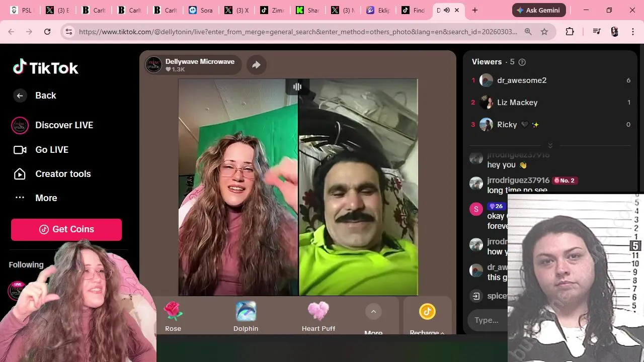Close the active TikTok tab
Viewport: 644px width, 362px height.
457,10
